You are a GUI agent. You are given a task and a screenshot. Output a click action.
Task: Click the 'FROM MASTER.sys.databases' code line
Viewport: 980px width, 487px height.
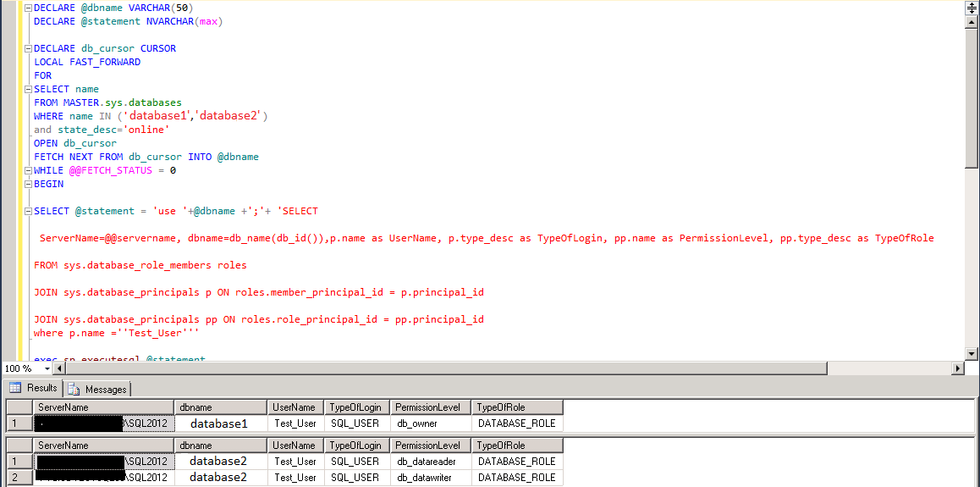[x=107, y=102]
